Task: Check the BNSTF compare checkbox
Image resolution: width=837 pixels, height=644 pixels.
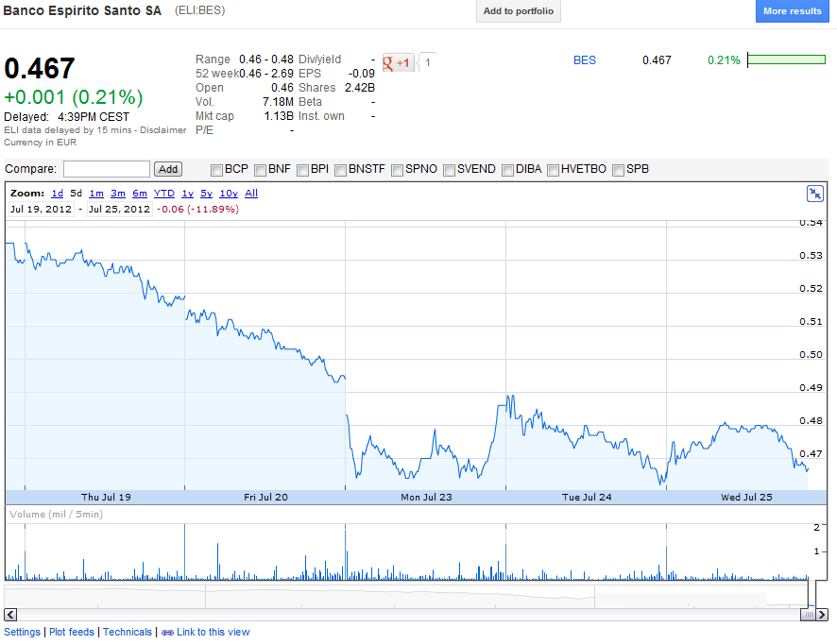Action: click(x=340, y=170)
